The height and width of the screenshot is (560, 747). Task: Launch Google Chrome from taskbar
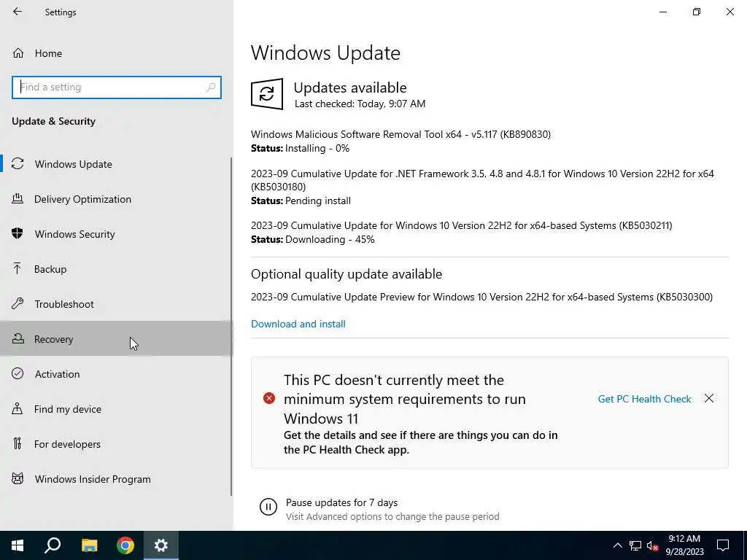tap(125, 545)
